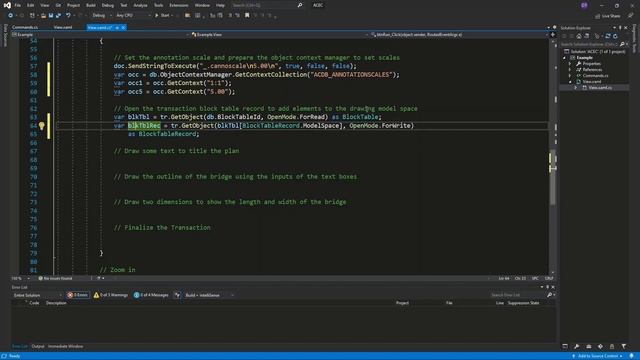Click the Start debugging button
The image size is (640, 360).
pyautogui.click(x=162, y=16)
